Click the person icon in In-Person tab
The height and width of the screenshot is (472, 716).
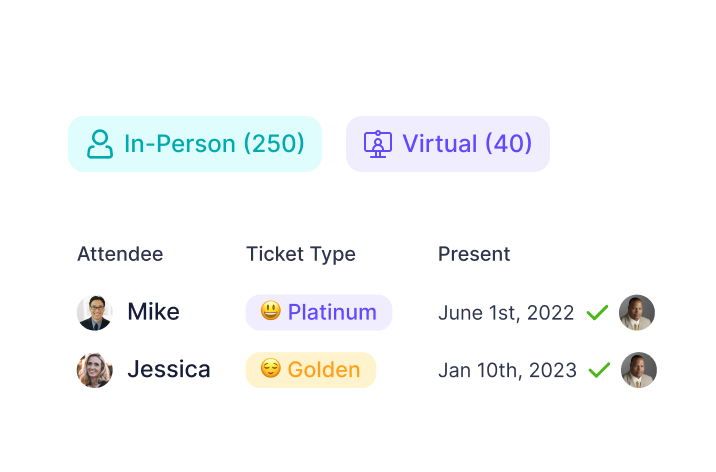100,144
